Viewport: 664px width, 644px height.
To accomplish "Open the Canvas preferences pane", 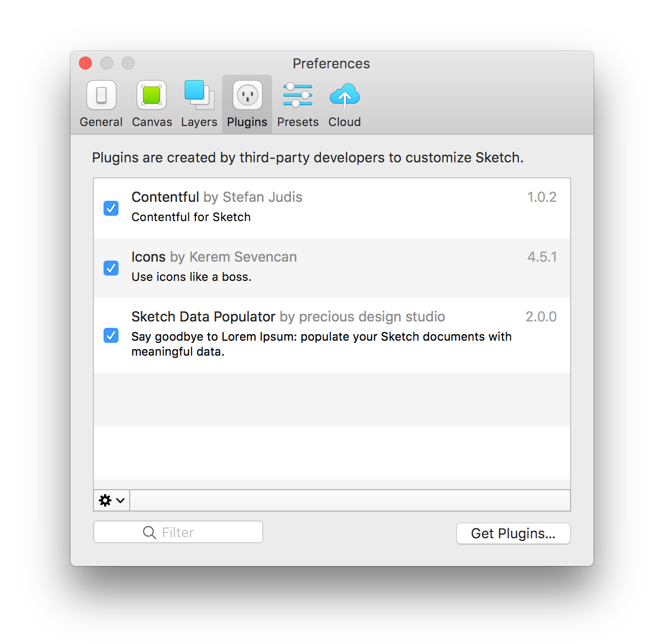I will [152, 104].
